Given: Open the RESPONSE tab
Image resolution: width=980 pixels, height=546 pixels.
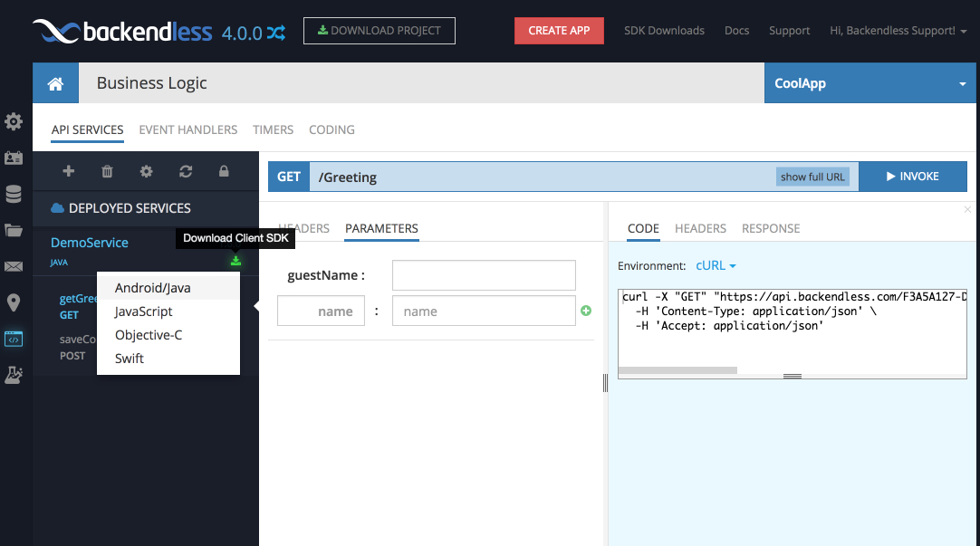Looking at the screenshot, I should [771, 229].
